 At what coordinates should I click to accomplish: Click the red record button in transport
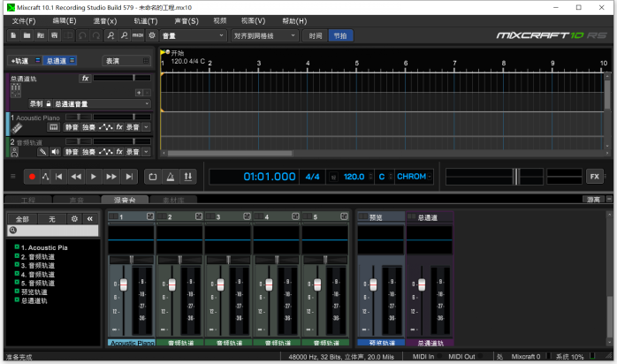click(32, 177)
